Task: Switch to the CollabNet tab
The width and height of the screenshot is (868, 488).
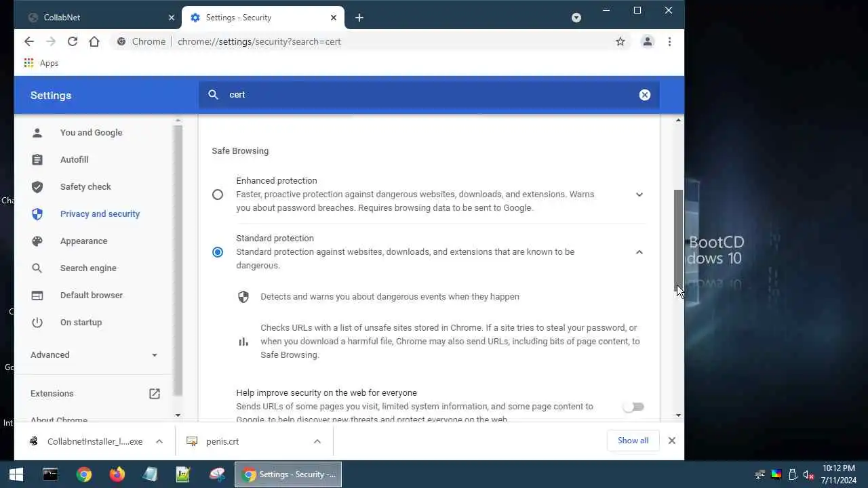Action: 98,18
